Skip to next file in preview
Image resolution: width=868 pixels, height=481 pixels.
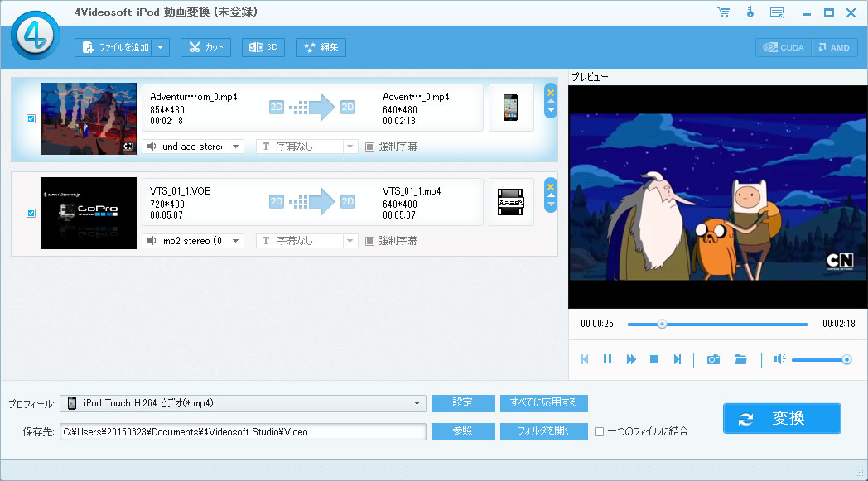(677, 359)
